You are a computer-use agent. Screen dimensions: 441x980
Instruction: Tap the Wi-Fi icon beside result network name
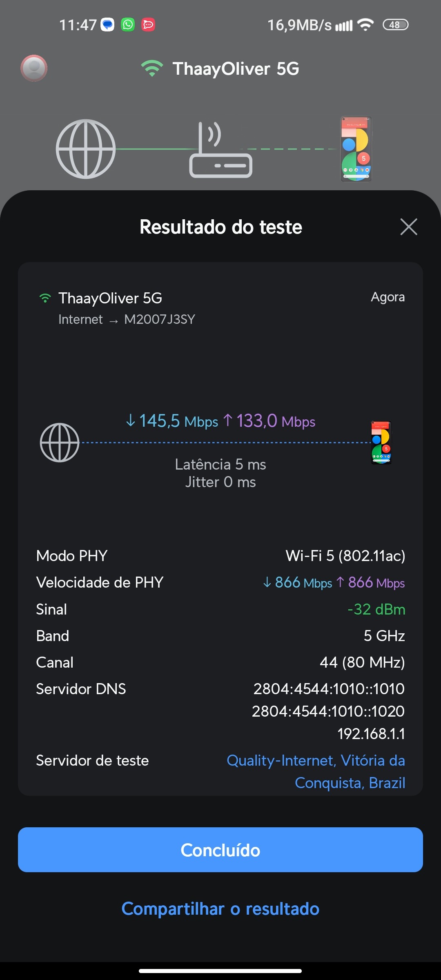coord(45,298)
